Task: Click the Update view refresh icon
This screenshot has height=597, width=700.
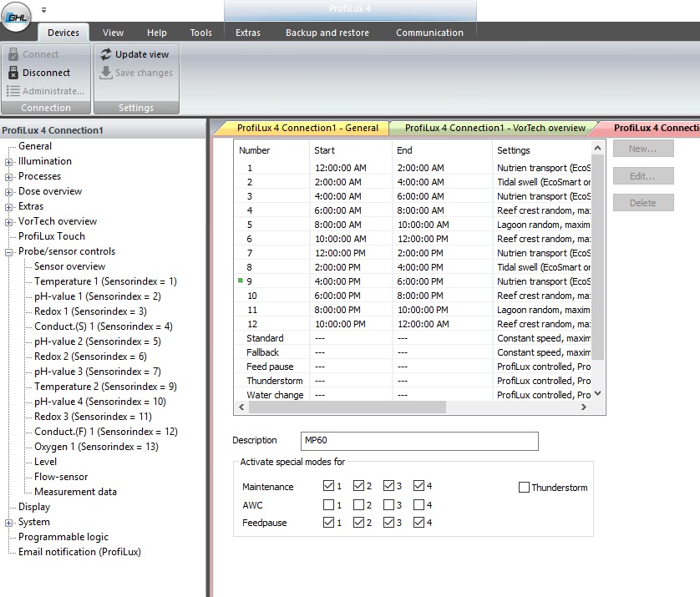Action: [106, 54]
